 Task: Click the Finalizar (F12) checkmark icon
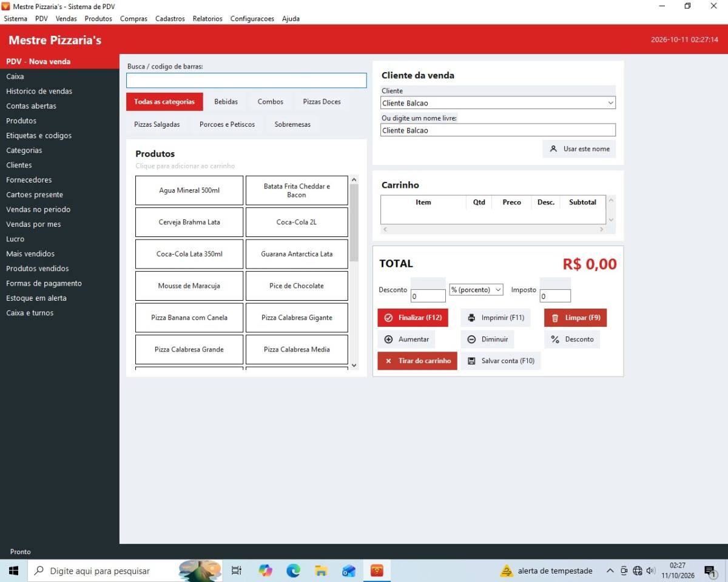point(388,318)
